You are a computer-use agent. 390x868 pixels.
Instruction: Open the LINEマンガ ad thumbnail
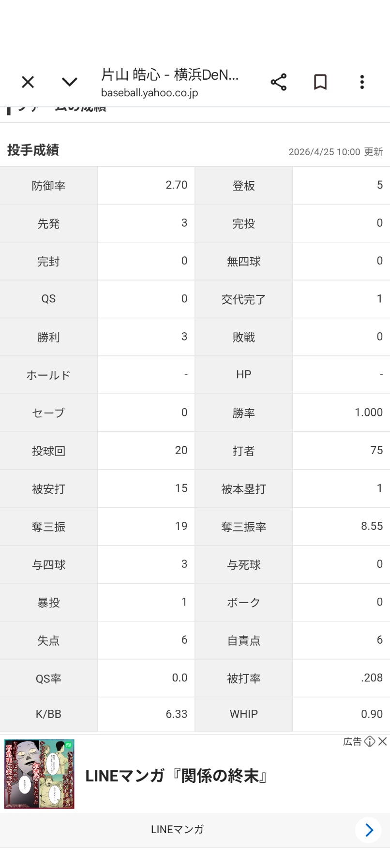tap(39, 774)
